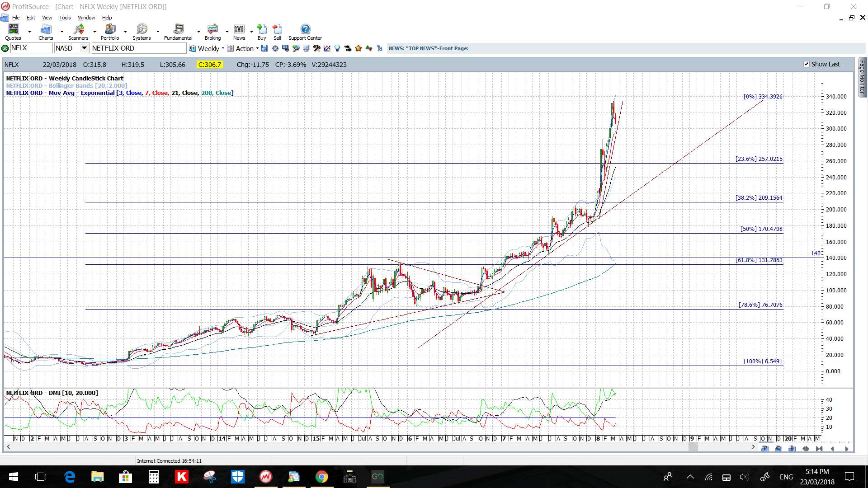
Task: Expand the Portfolio dropdown arrow
Action: click(x=125, y=32)
